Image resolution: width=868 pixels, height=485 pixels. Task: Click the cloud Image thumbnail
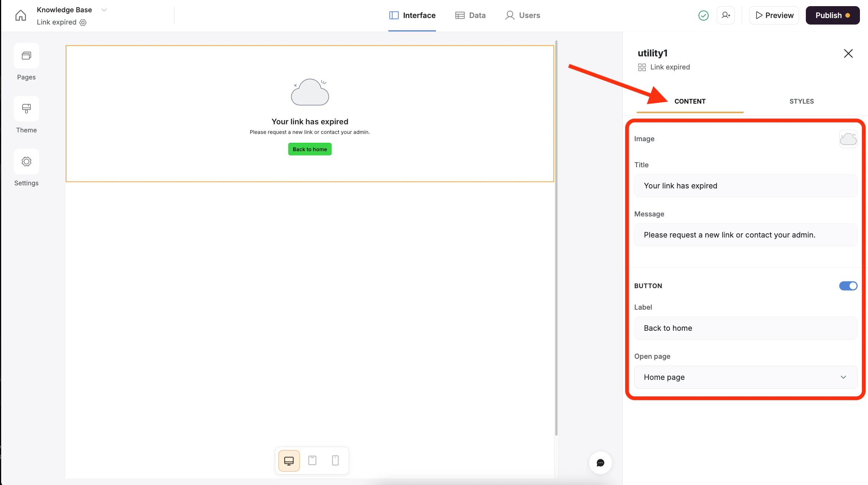pos(848,139)
